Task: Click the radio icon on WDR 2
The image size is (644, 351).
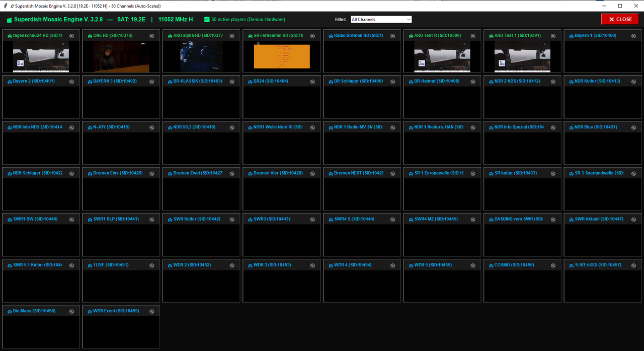Action: [x=170, y=265]
